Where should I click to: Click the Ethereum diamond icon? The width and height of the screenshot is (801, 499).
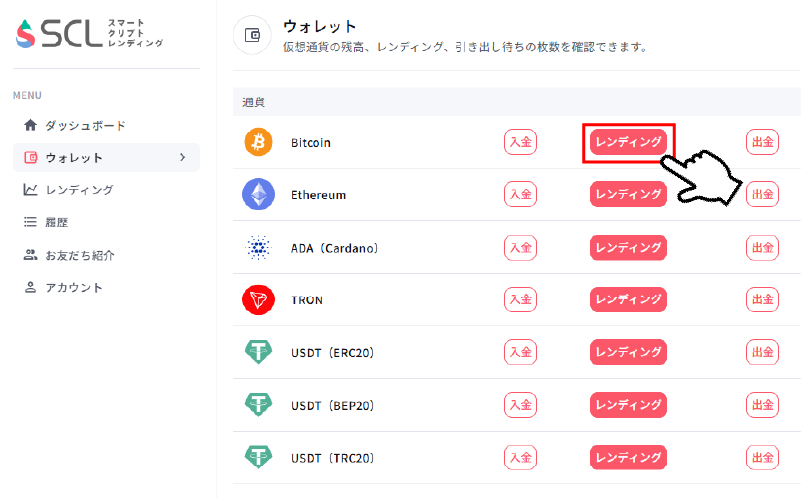tap(258, 194)
